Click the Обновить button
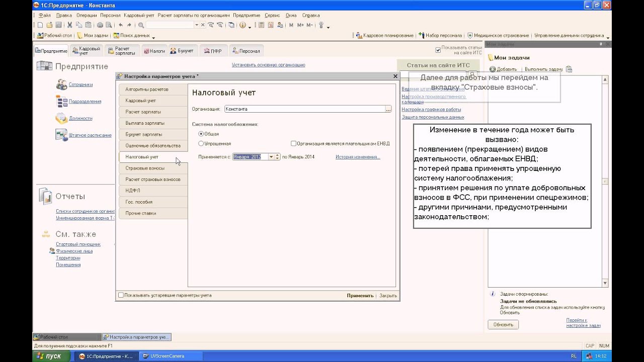The image size is (644, 362). pos(503,324)
